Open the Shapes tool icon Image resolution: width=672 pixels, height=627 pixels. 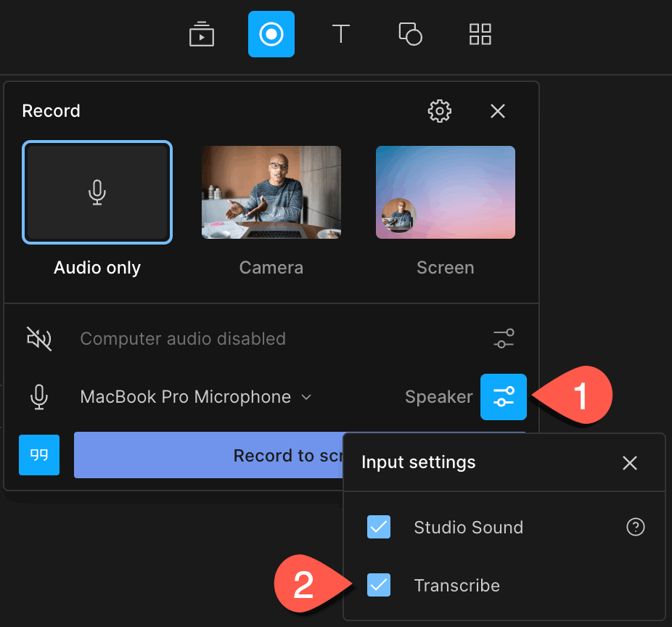pos(411,34)
